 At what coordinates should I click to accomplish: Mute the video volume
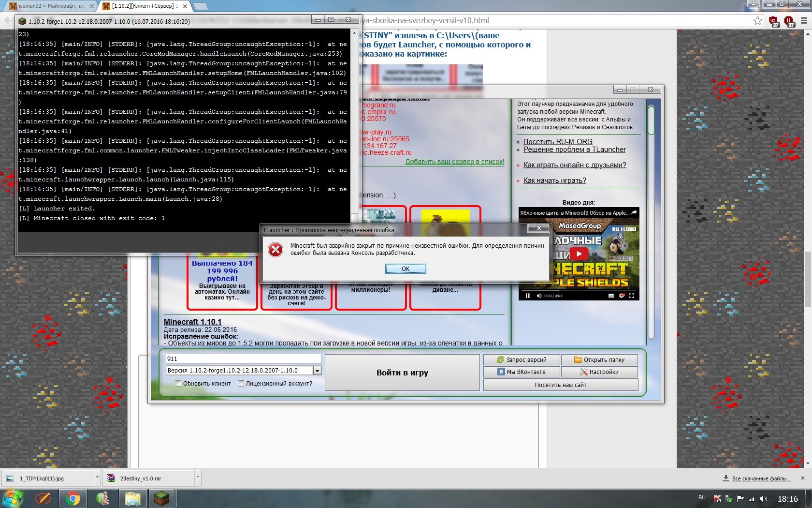(x=539, y=296)
